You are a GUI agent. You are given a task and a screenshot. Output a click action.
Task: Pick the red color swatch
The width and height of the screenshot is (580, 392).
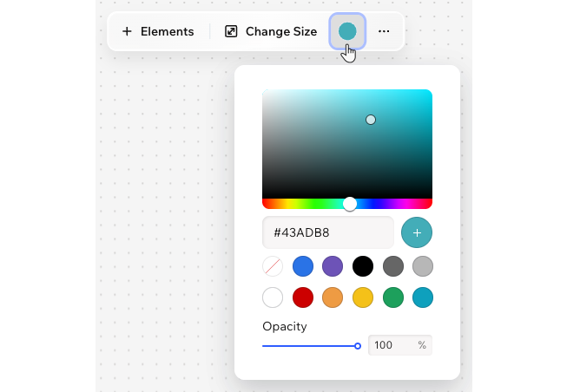click(x=303, y=297)
